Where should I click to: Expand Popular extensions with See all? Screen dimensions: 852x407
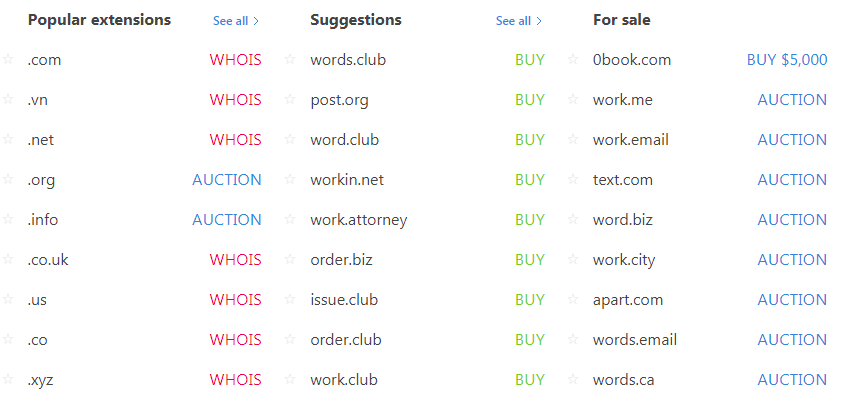(x=236, y=21)
